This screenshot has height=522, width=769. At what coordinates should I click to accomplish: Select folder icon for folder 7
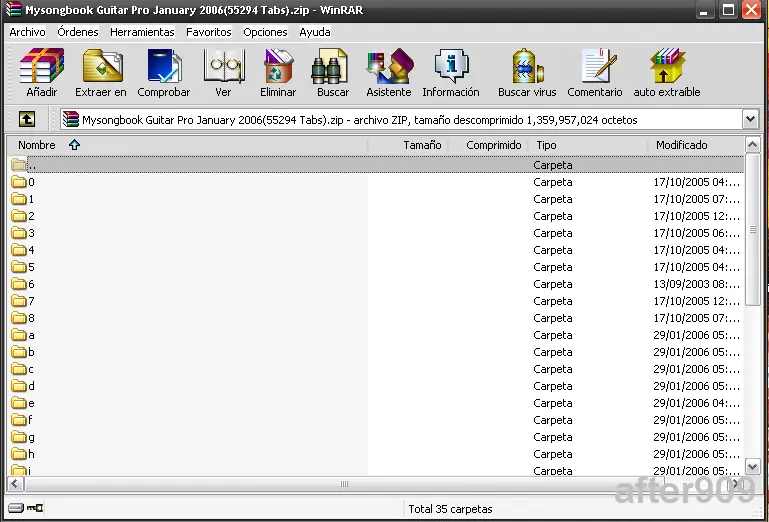[x=19, y=301]
